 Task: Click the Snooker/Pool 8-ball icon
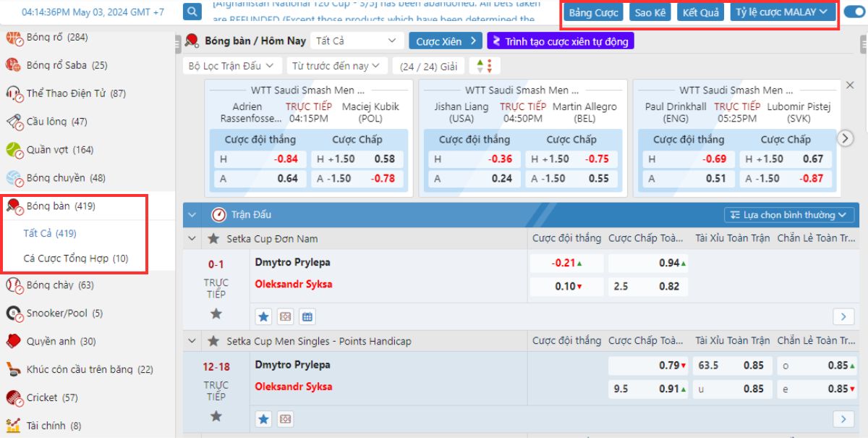[x=14, y=313]
